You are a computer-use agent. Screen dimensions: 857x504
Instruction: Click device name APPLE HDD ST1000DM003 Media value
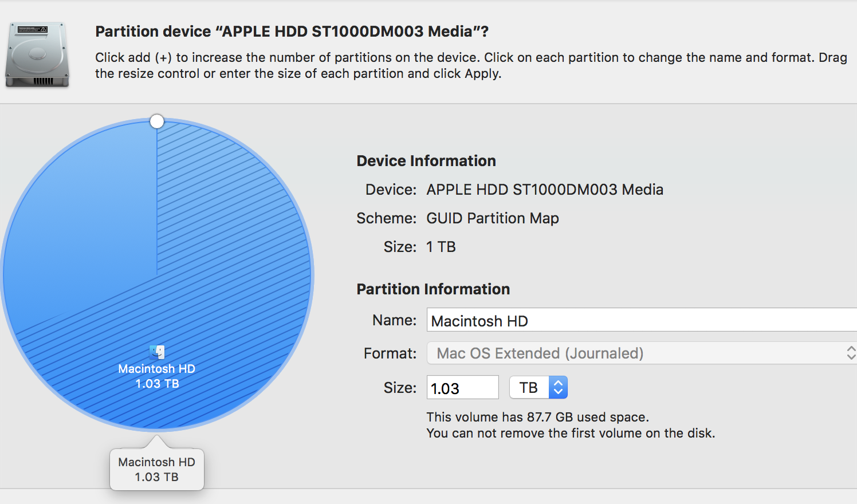click(545, 190)
